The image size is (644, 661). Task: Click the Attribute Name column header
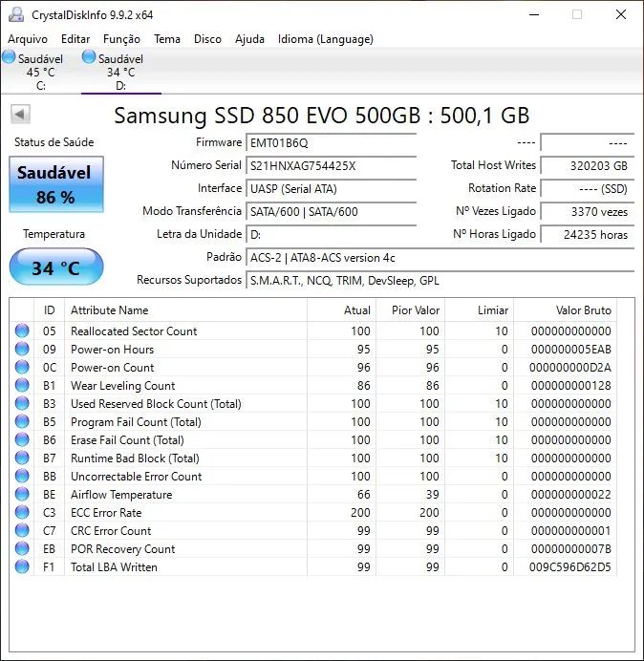(x=186, y=310)
